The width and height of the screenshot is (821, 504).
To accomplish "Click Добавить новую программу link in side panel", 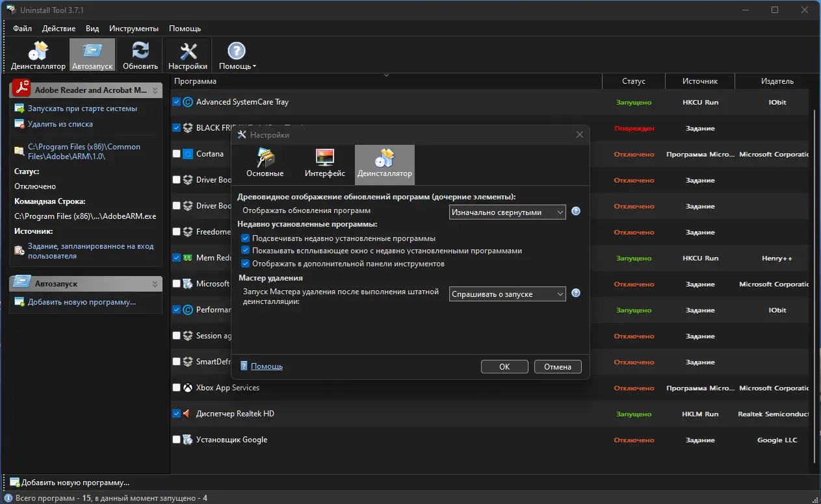I will [x=82, y=302].
